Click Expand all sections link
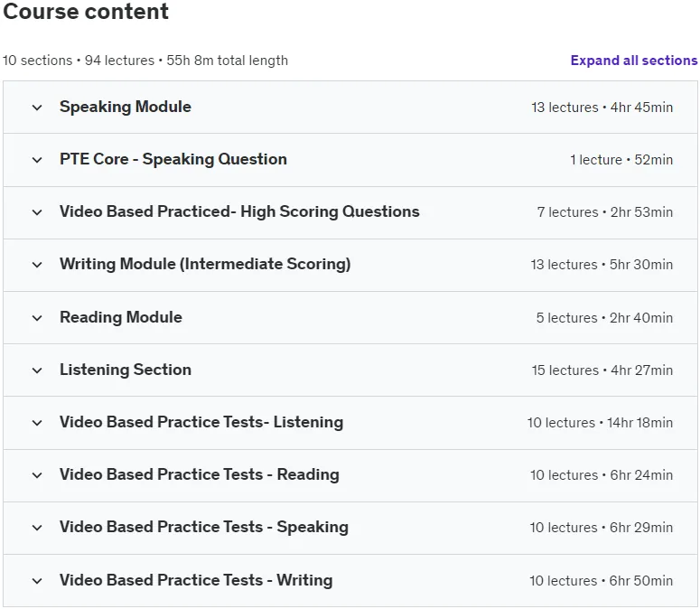This screenshot has height=609, width=700. (634, 61)
